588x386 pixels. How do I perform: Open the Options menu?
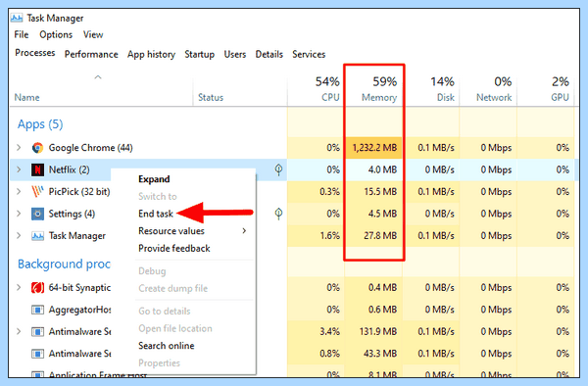pyautogui.click(x=56, y=34)
